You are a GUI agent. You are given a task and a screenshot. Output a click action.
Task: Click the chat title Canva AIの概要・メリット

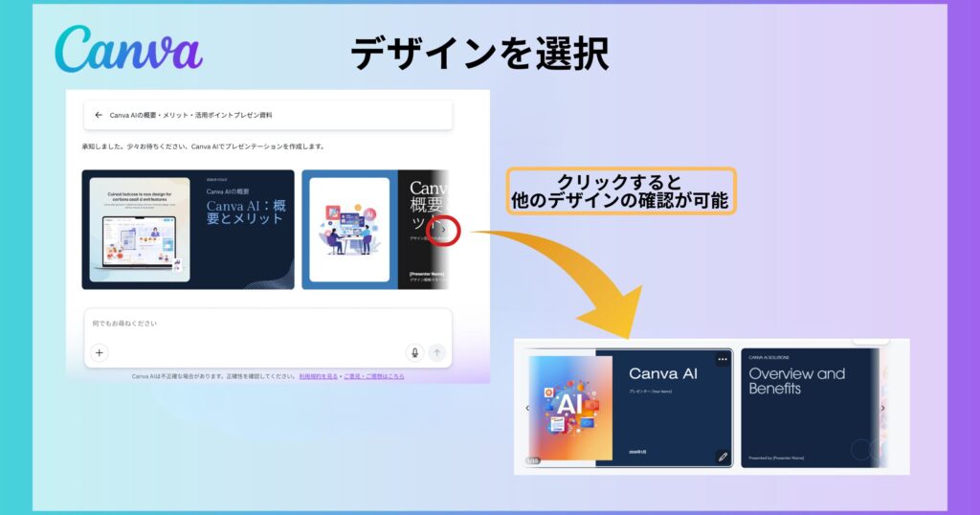click(190, 115)
